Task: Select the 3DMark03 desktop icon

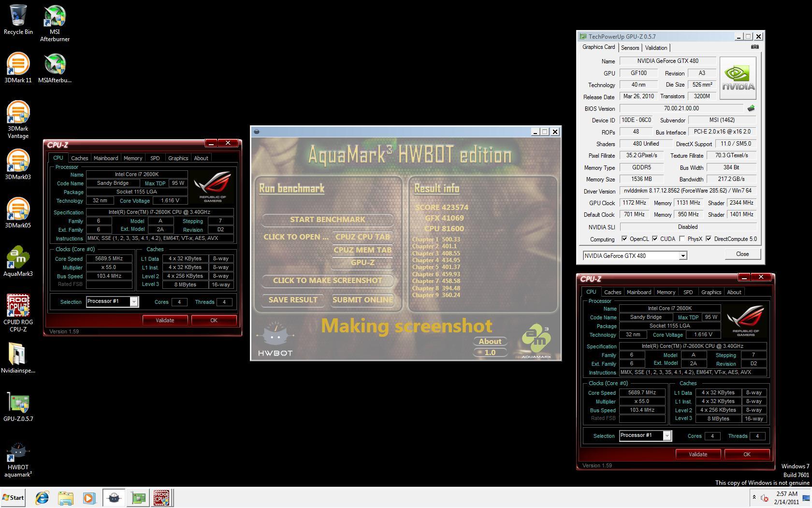Action: pyautogui.click(x=18, y=164)
